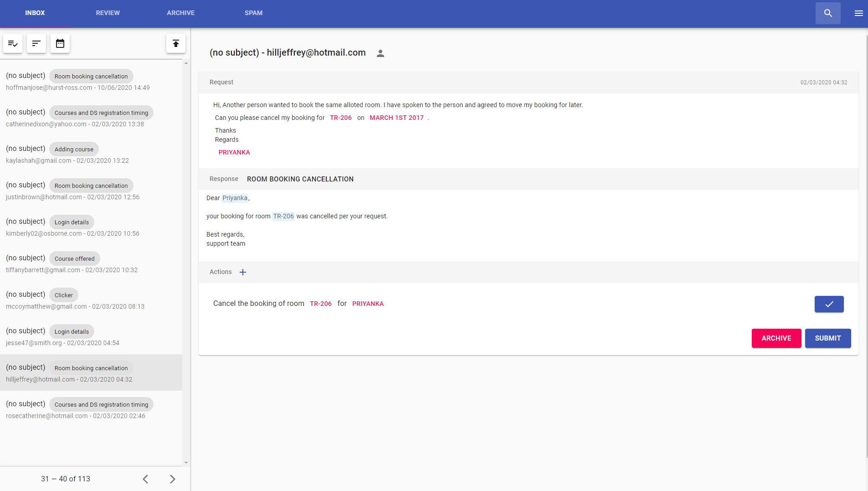The height and width of the screenshot is (491, 868).
Task: Click the Priyanka placeholder in response
Action: tap(235, 198)
